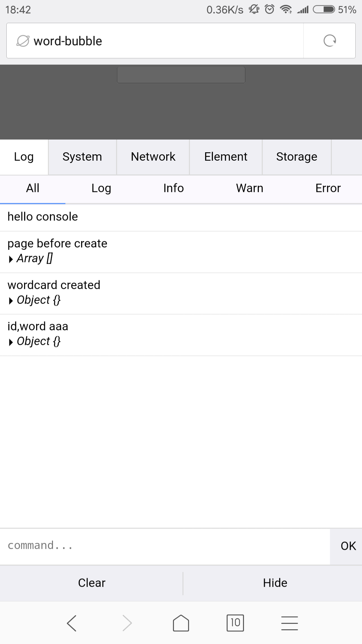Tap the forward navigation arrow
Viewport: 362px width, 644px height.
[x=126, y=623]
